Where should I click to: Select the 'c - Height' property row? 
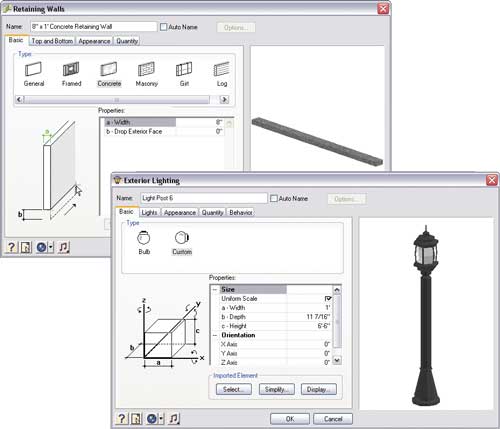[x=275, y=326]
